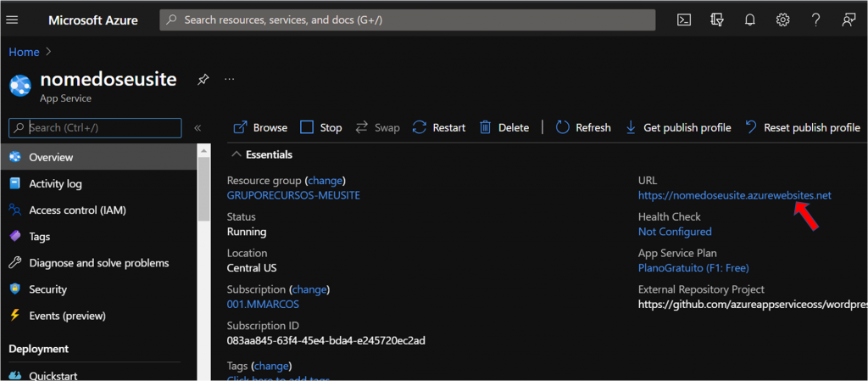
Task: Click the left menu scroll up arrow
Action: (203, 150)
